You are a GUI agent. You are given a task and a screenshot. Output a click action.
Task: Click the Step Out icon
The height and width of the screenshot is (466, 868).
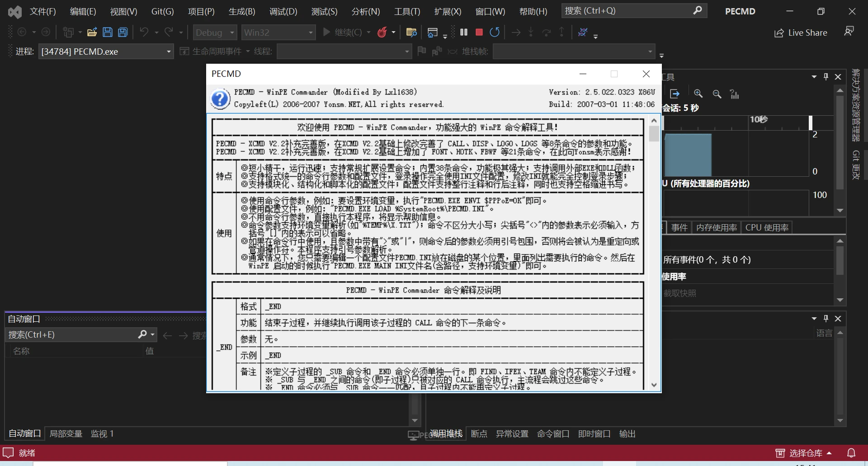point(561,32)
